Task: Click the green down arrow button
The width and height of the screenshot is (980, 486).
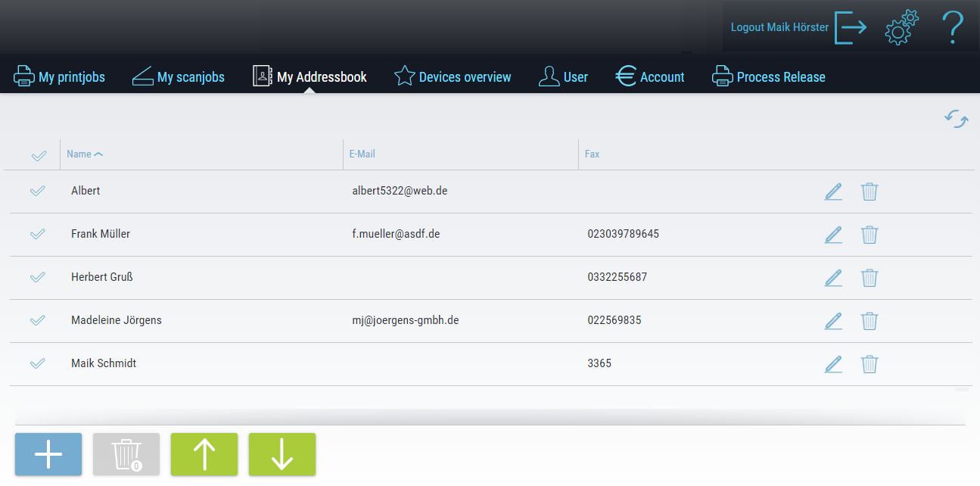Action: [282, 454]
